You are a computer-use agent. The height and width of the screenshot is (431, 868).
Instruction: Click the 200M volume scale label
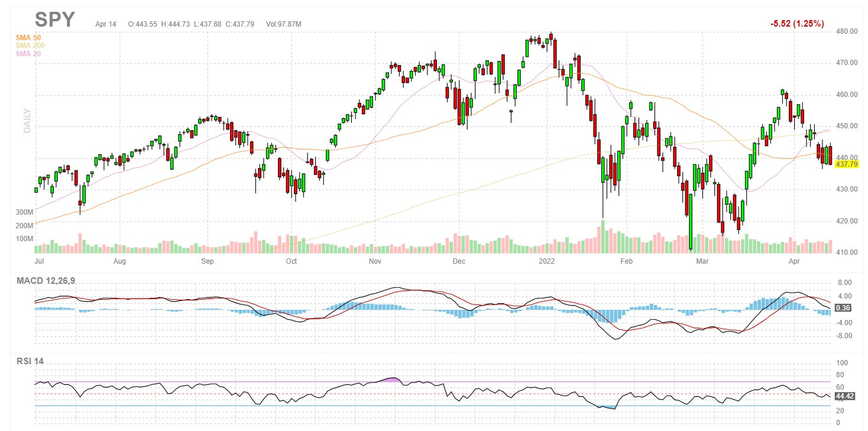[24, 225]
